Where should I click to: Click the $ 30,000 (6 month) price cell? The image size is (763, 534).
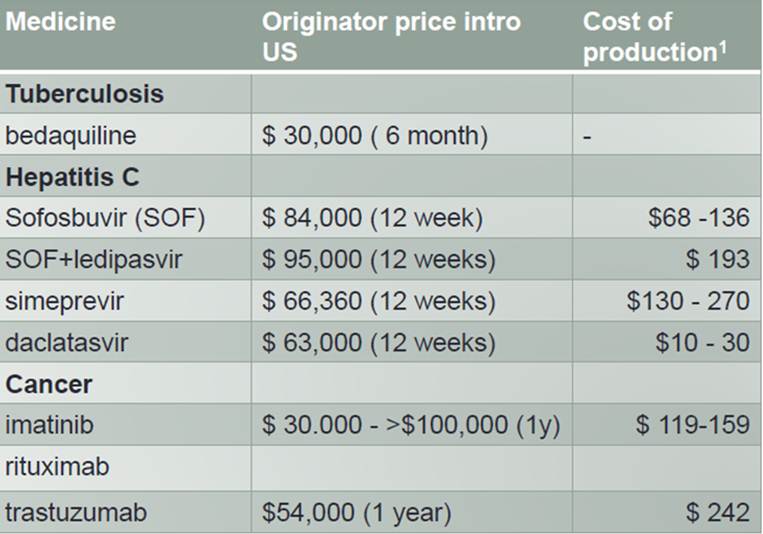coord(375,136)
